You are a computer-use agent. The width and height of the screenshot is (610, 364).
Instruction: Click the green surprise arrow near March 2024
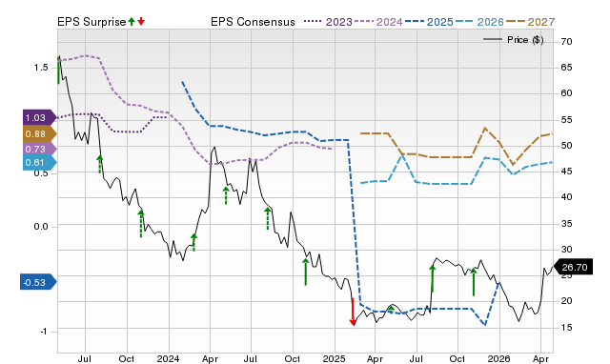(193, 242)
